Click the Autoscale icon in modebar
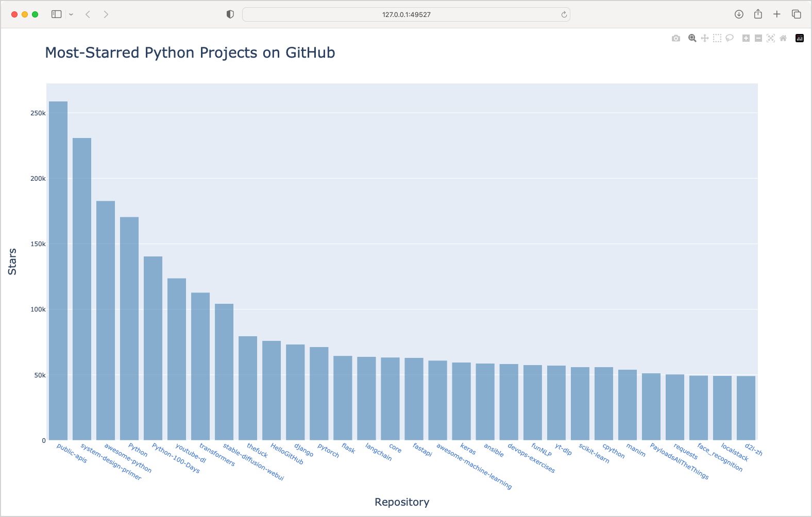This screenshot has width=812, height=517. [x=771, y=38]
